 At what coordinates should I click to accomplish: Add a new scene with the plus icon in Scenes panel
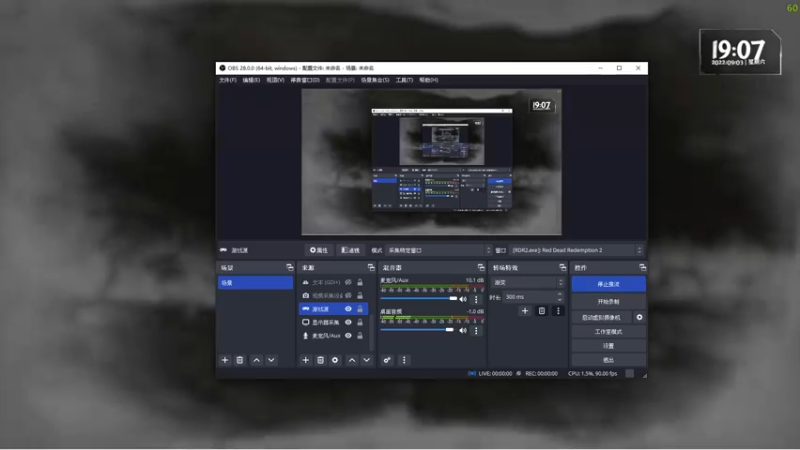(x=224, y=360)
